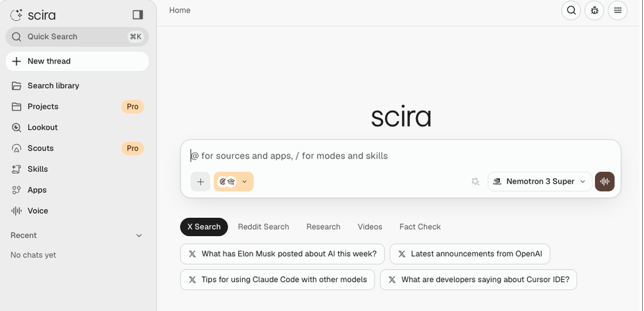Viewport: 644px width, 311px height.
Task: Collapse the Recent section chevron
Action: (139, 235)
